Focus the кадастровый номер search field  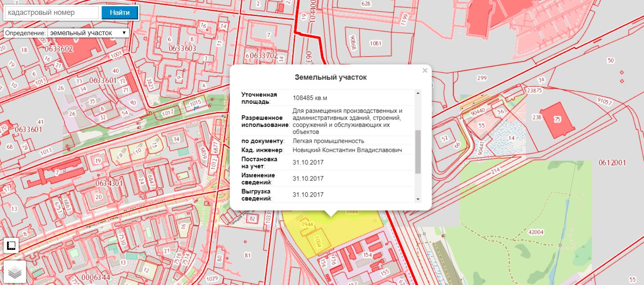[51, 12]
